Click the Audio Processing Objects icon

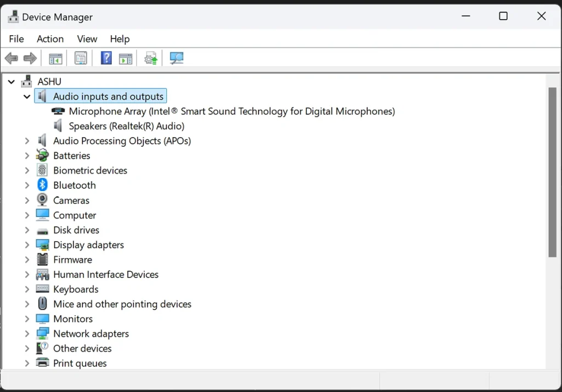pos(42,141)
